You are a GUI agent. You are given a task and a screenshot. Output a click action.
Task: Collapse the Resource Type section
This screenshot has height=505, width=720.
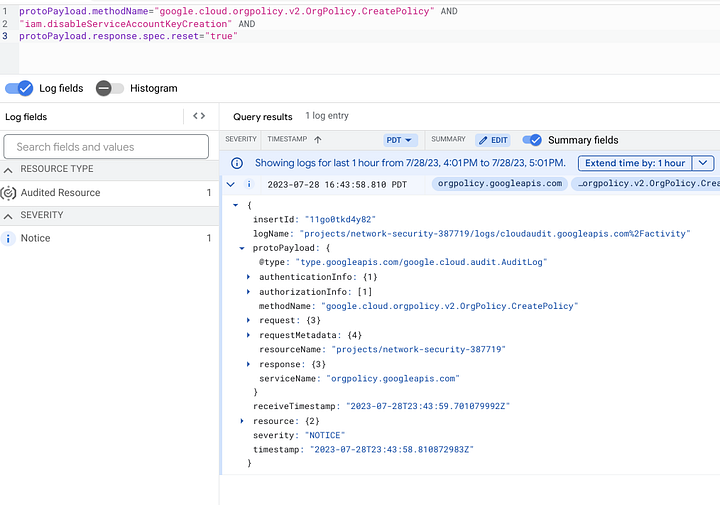coord(10,169)
